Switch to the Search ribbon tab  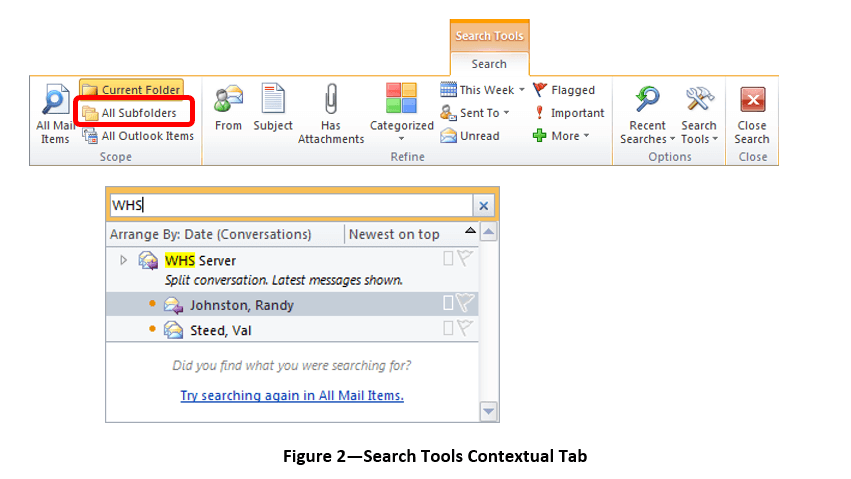489,64
